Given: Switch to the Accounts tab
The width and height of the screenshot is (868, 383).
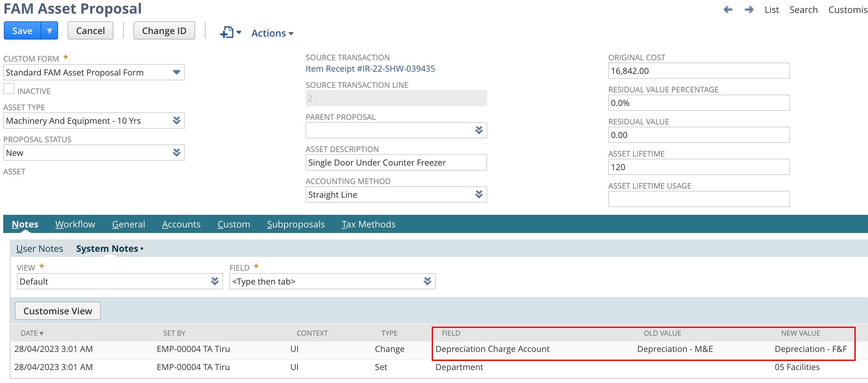Looking at the screenshot, I should pyautogui.click(x=181, y=224).
